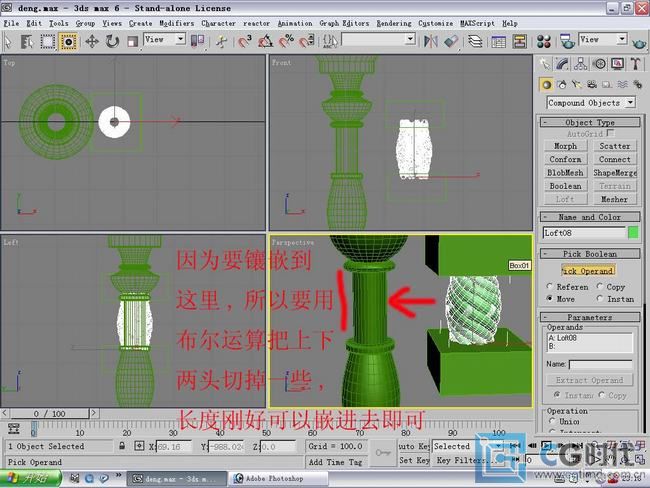Collapse the Object Type rollout
The height and width of the screenshot is (488, 650).
tap(589, 122)
